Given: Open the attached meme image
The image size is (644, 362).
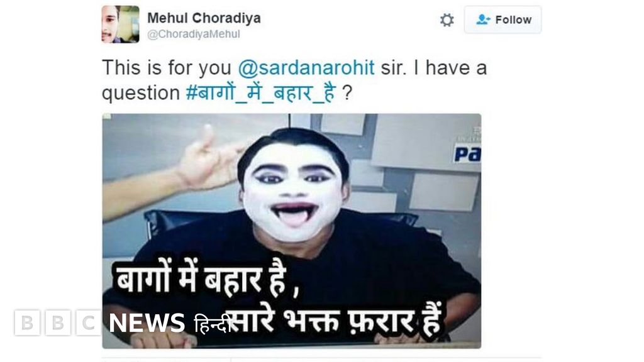Looking at the screenshot, I should [x=292, y=231].
